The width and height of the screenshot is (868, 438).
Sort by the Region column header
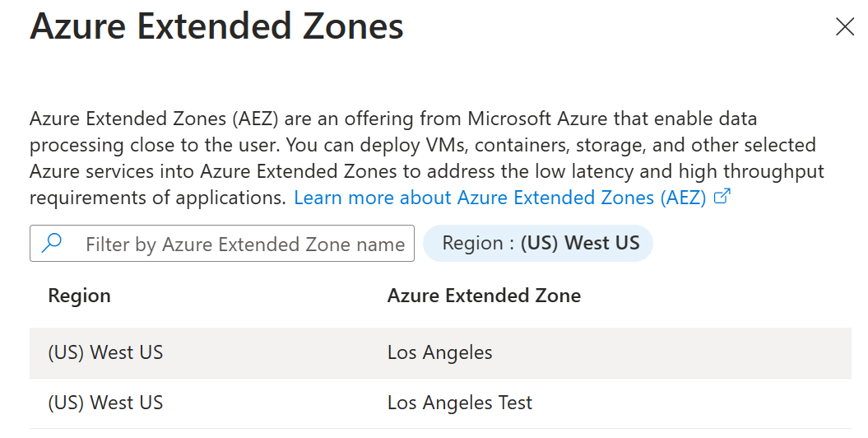79,296
